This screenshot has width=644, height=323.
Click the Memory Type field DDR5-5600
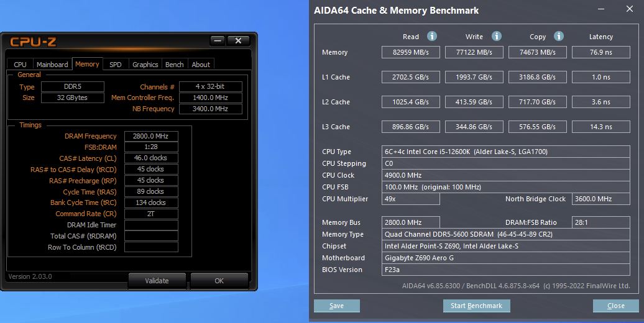pyautogui.click(x=505, y=234)
